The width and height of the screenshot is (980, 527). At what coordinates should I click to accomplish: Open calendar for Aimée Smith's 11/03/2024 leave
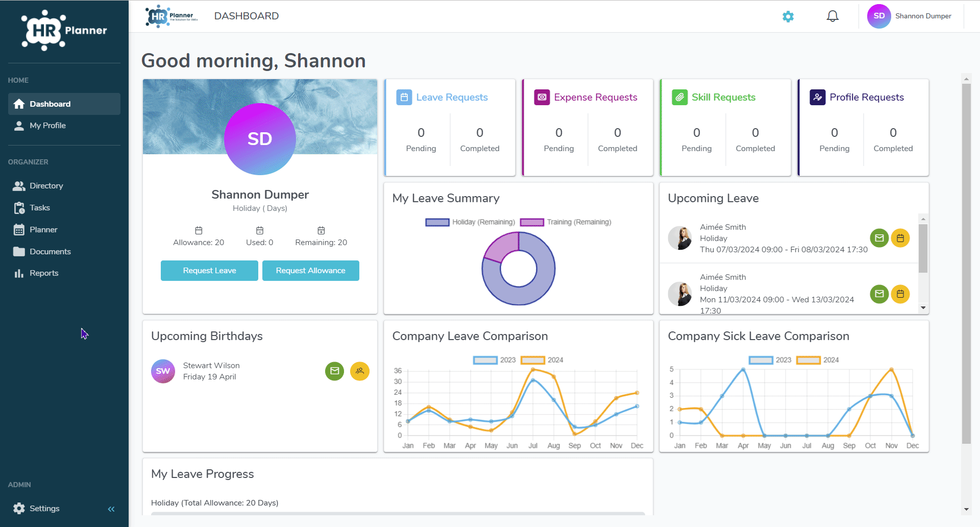click(x=900, y=294)
